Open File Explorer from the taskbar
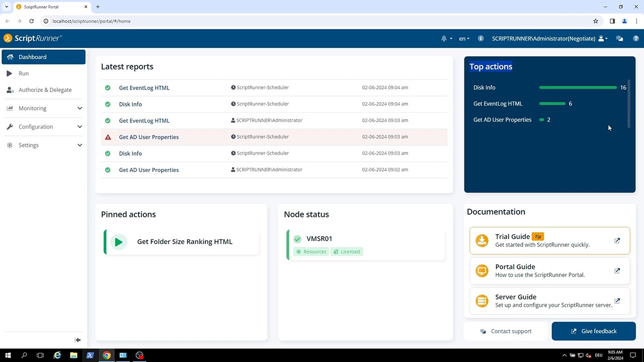Image resolution: width=644 pixels, height=362 pixels. tap(73, 355)
